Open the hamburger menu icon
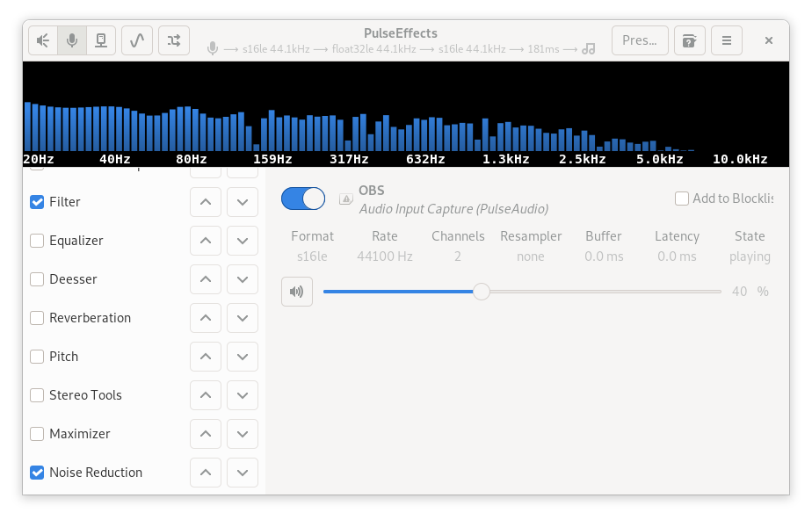 [727, 40]
